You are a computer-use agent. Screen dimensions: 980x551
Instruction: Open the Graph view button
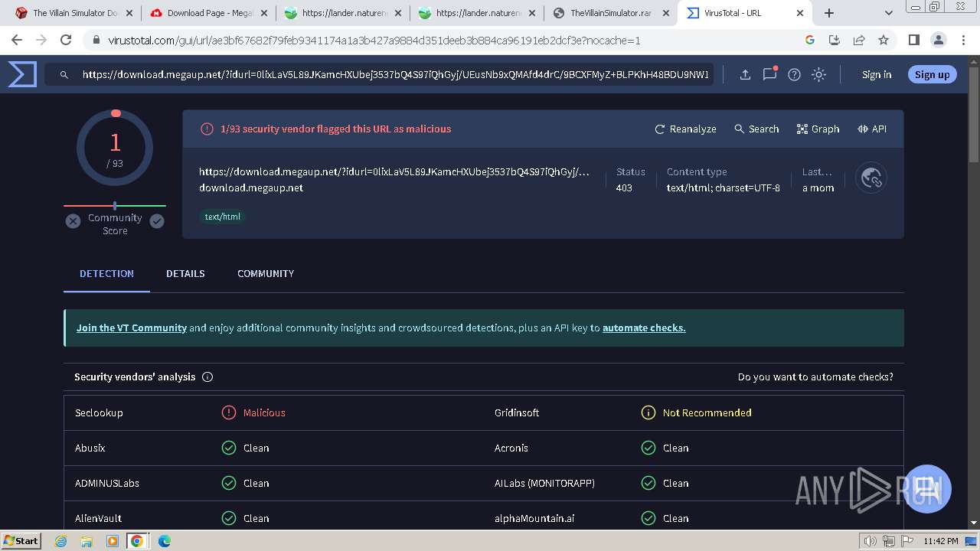pos(818,129)
